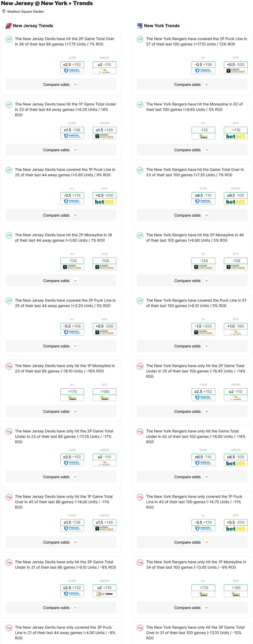Click the BetMGM logo under u2 +110

(105, 594)
